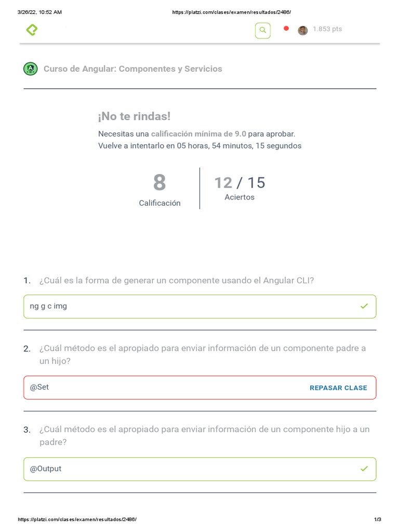This screenshot has height=532, width=399.
Task: Select the incorrect "@Set" answer text
Action: [39, 387]
